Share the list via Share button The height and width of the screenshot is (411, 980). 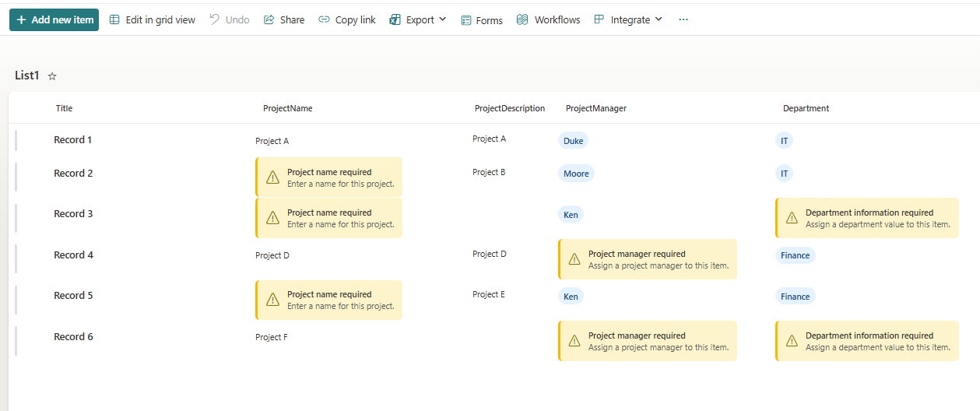coord(284,19)
